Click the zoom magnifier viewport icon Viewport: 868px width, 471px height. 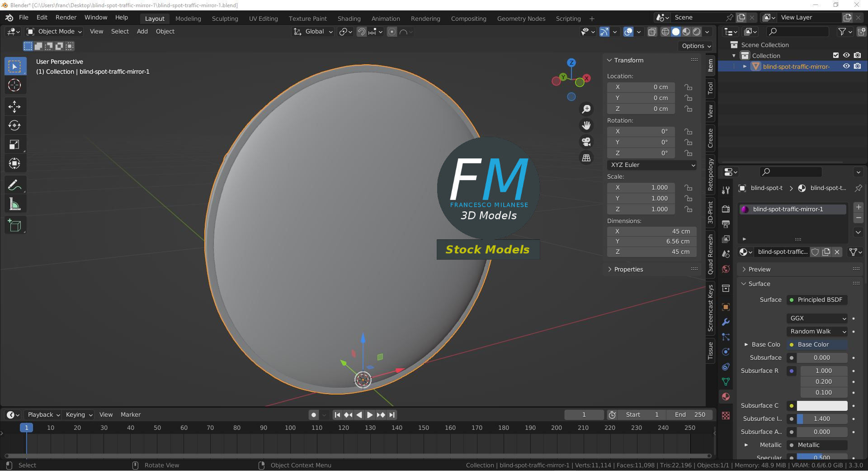click(x=586, y=109)
